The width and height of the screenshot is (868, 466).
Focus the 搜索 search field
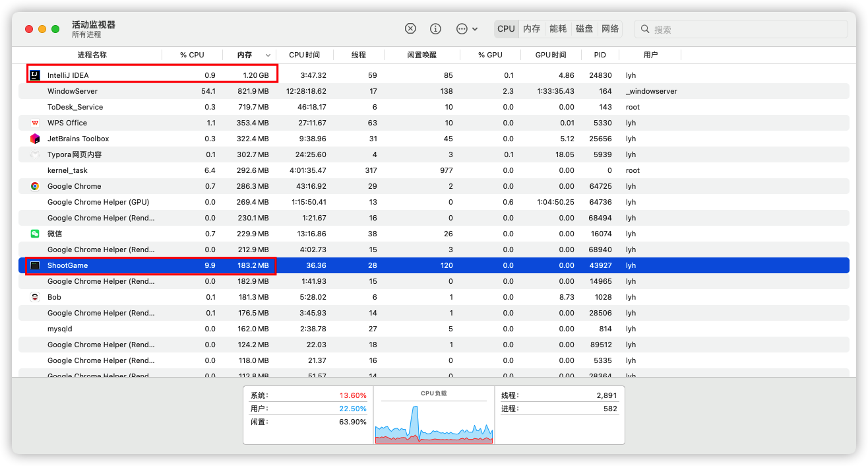click(741, 29)
